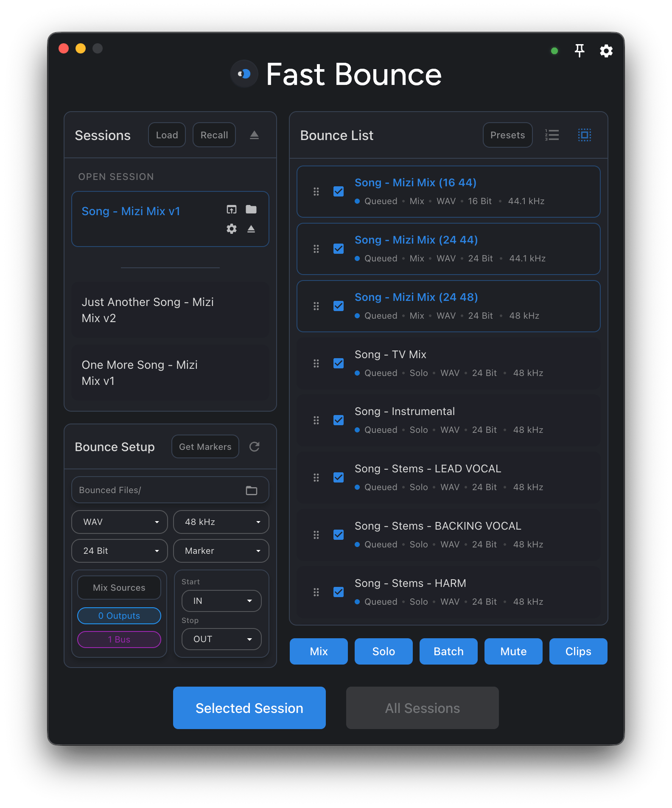The height and width of the screenshot is (808, 672).
Task: Open the 24 Bit depth dropdown
Action: pos(120,551)
